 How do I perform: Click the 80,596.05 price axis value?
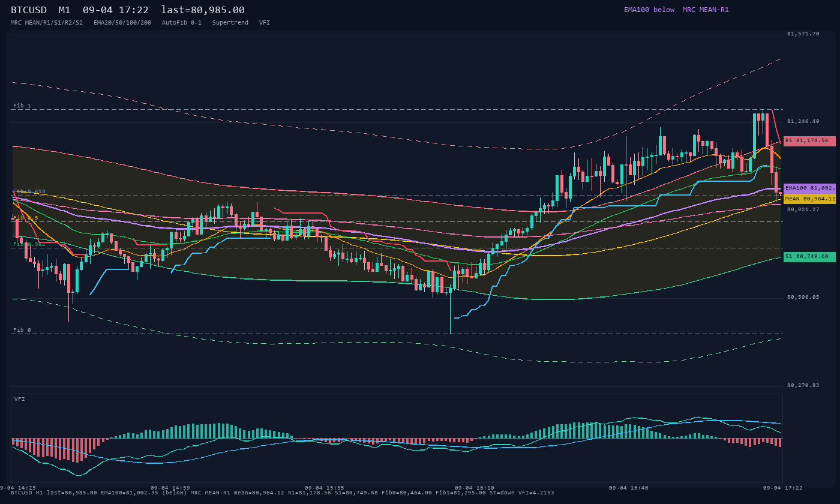pyautogui.click(x=803, y=297)
